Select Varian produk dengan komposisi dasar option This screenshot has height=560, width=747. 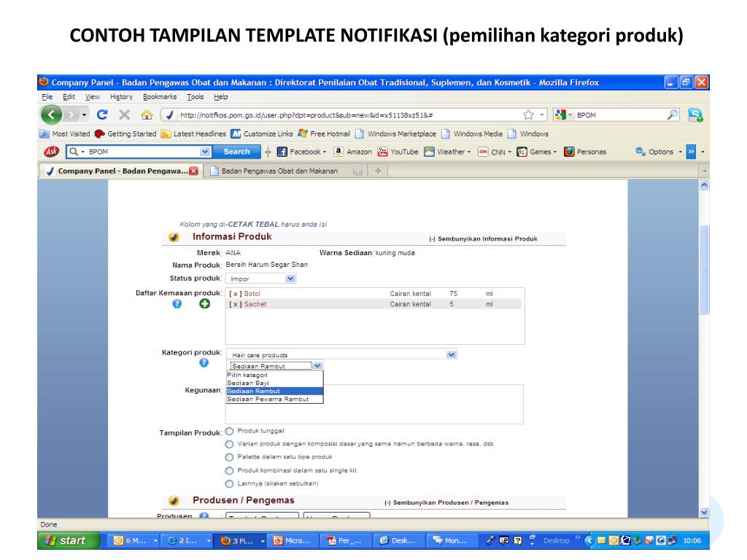(229, 444)
